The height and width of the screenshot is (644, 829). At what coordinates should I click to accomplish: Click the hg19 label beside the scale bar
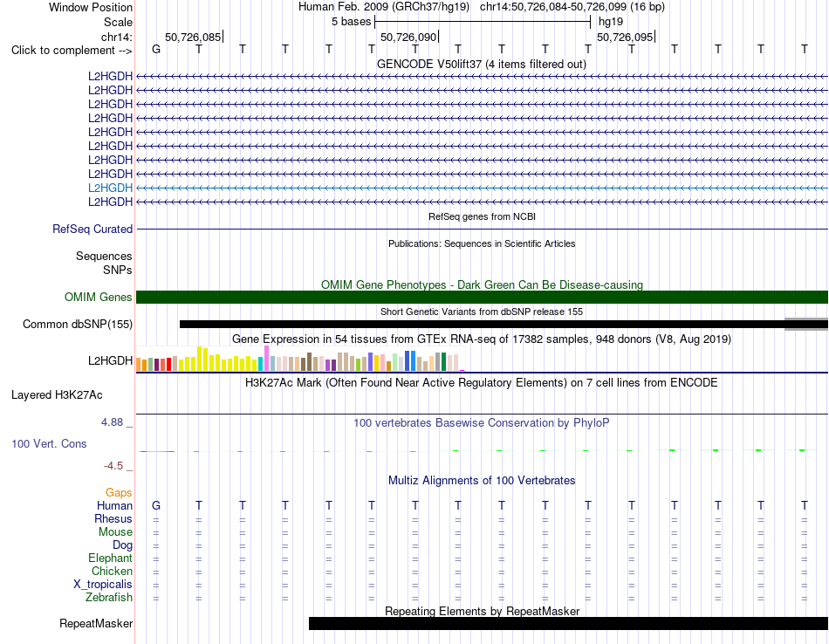[611, 22]
